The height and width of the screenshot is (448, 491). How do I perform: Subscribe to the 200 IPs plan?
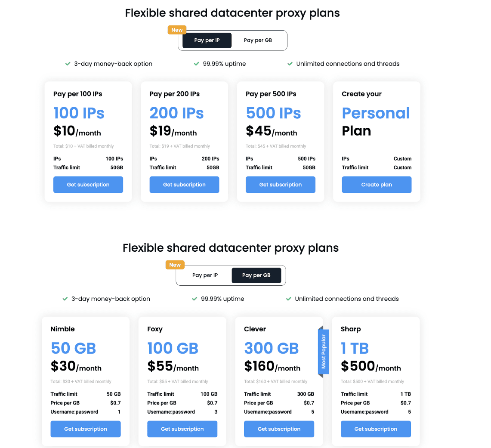click(184, 185)
